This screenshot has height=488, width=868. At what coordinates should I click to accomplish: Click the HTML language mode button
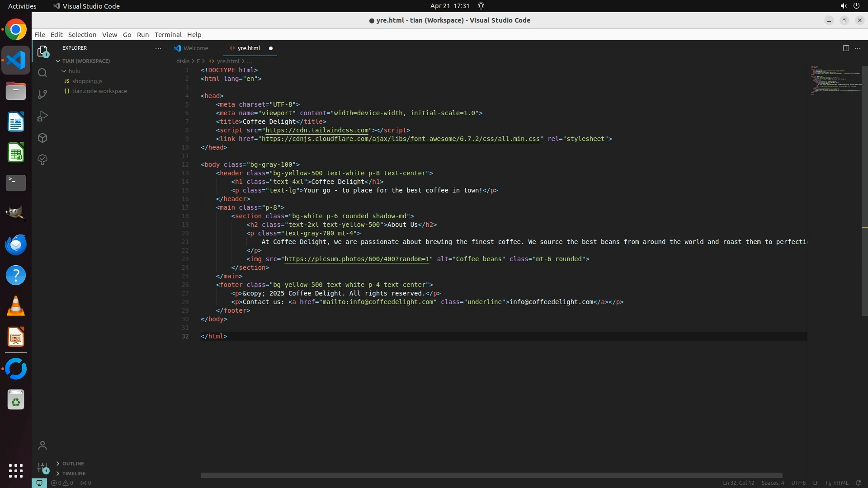tap(840, 483)
